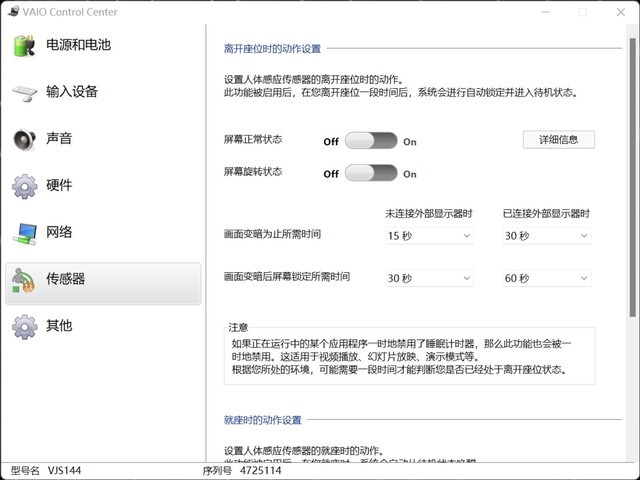The height and width of the screenshot is (480, 640).
Task: Select the 电源和电池 category label
Action: 78,45
